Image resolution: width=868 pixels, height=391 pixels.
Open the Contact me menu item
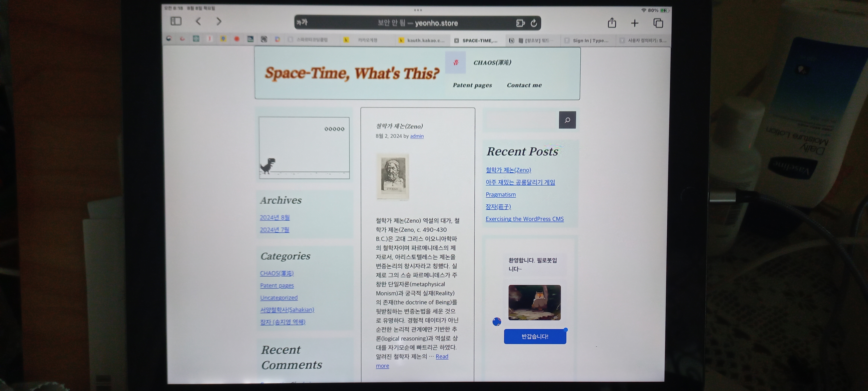coord(524,85)
